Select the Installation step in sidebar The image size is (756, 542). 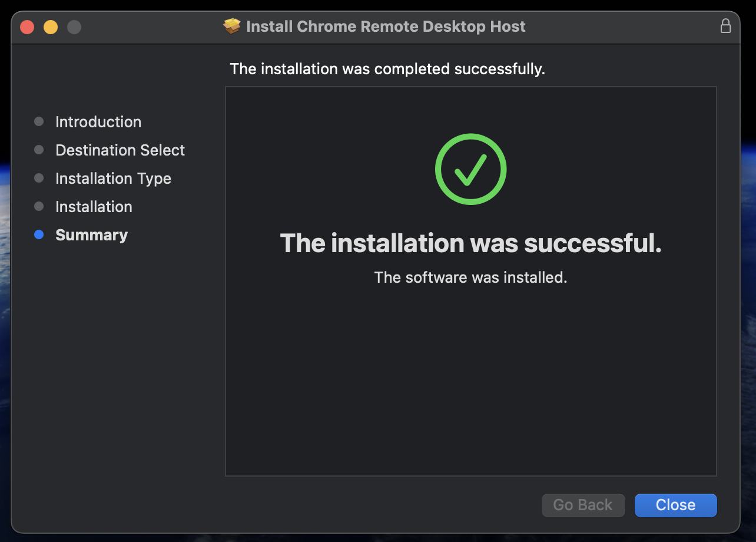(94, 207)
